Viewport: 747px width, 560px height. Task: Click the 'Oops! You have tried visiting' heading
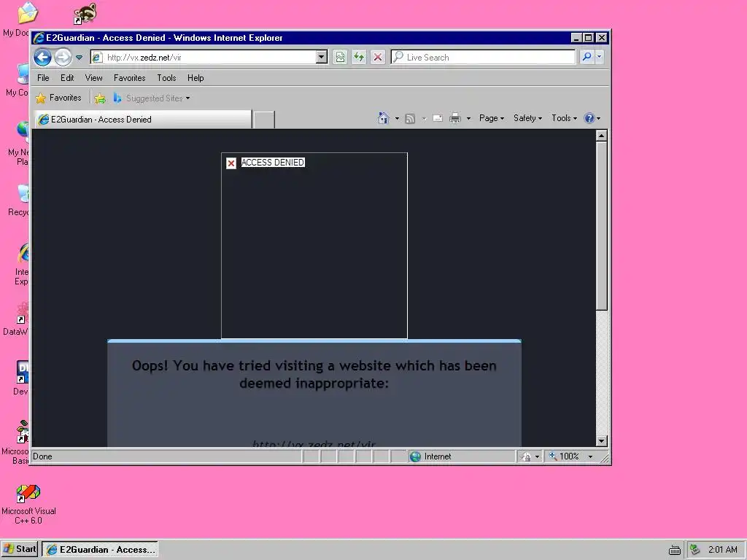314,374
